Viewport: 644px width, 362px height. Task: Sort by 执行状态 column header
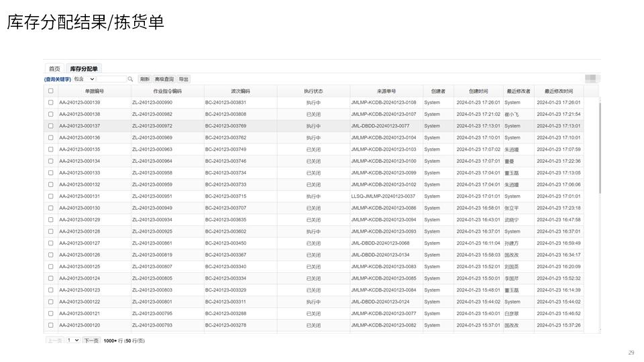[x=313, y=91]
